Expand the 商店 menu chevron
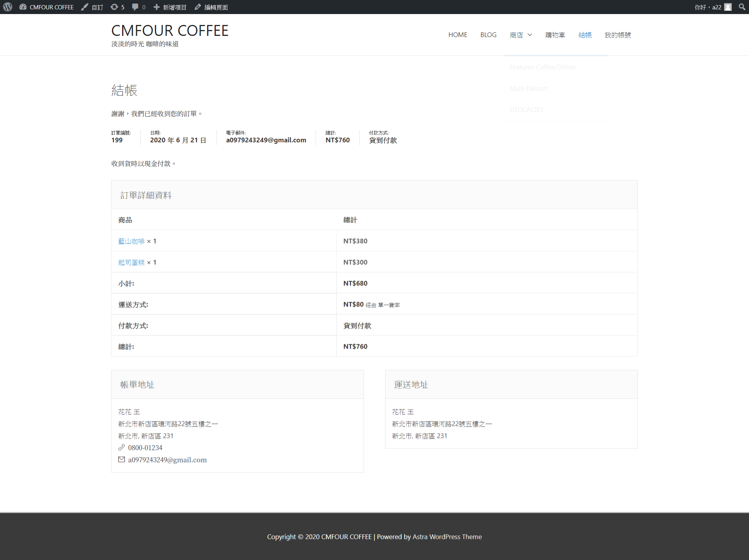Viewport: 749px width, 560px height. (530, 35)
